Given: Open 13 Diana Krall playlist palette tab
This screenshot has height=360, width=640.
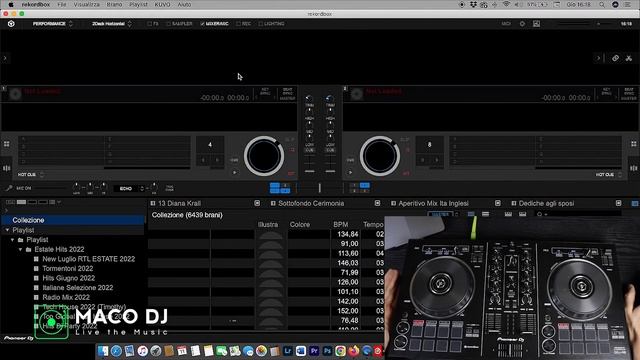Looking at the screenshot, I should (179, 203).
